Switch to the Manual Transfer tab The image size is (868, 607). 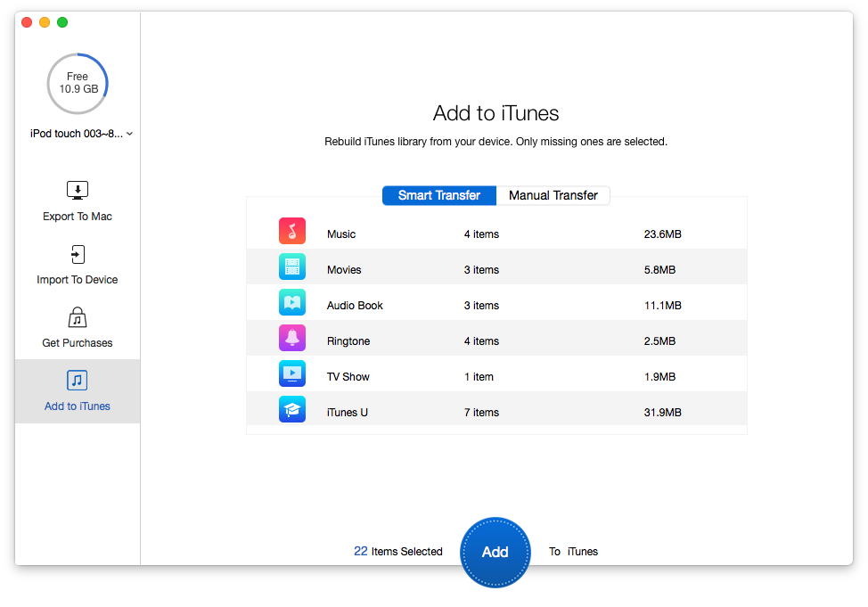pos(553,195)
